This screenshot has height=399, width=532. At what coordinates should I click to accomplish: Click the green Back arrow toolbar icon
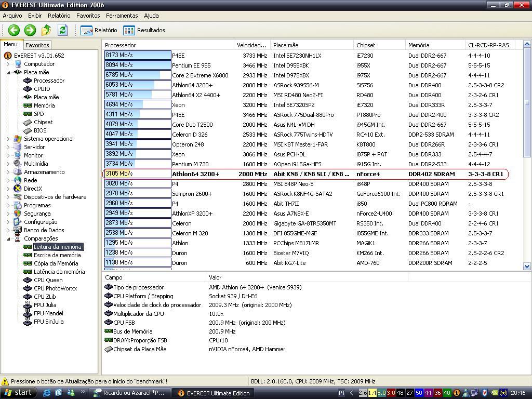click(14, 30)
